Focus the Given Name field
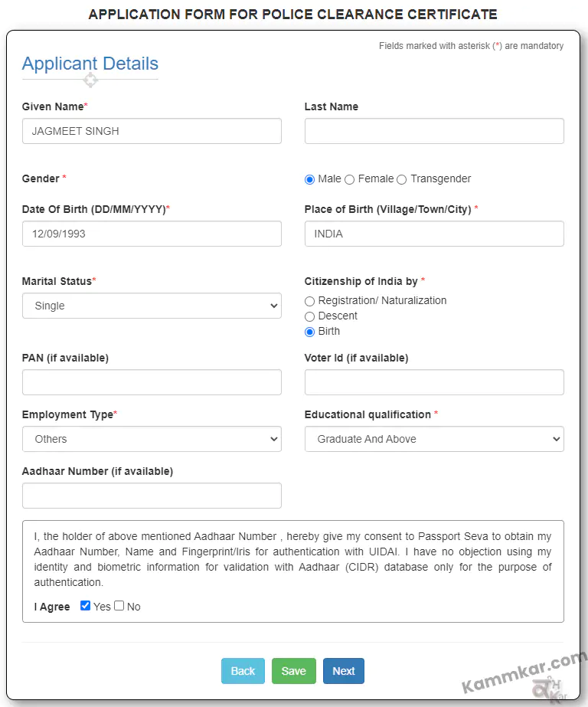 pyautogui.click(x=152, y=131)
